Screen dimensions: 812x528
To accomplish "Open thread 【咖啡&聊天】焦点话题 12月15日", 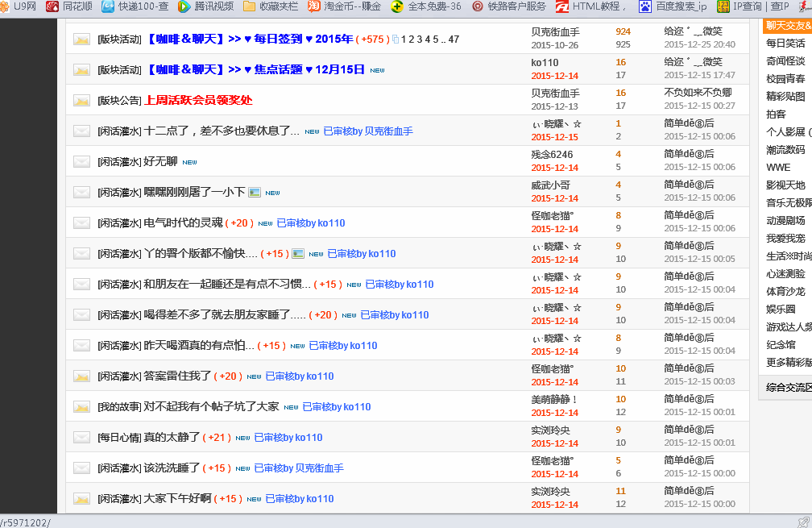I will (x=256, y=69).
